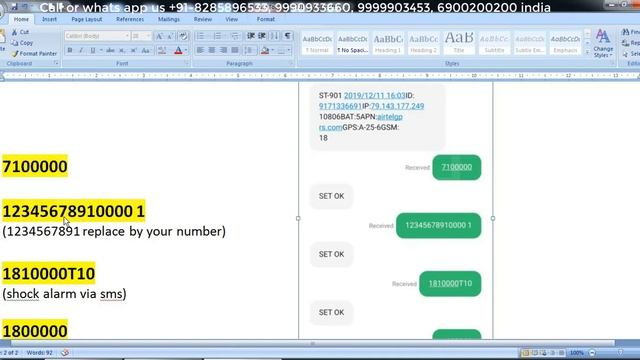
Task: Click the Shrink Font icon
Action: [x=171, y=36]
